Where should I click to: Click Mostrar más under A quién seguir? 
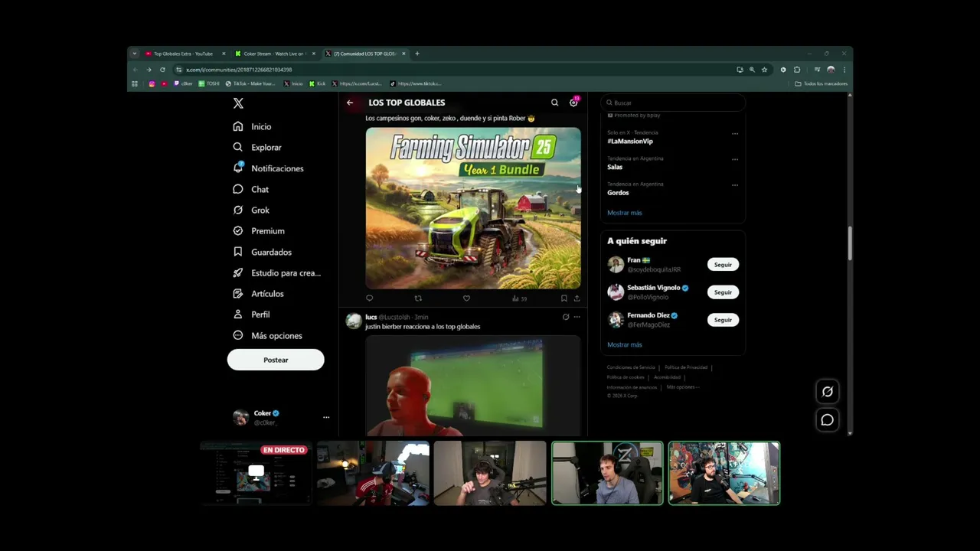pos(625,345)
